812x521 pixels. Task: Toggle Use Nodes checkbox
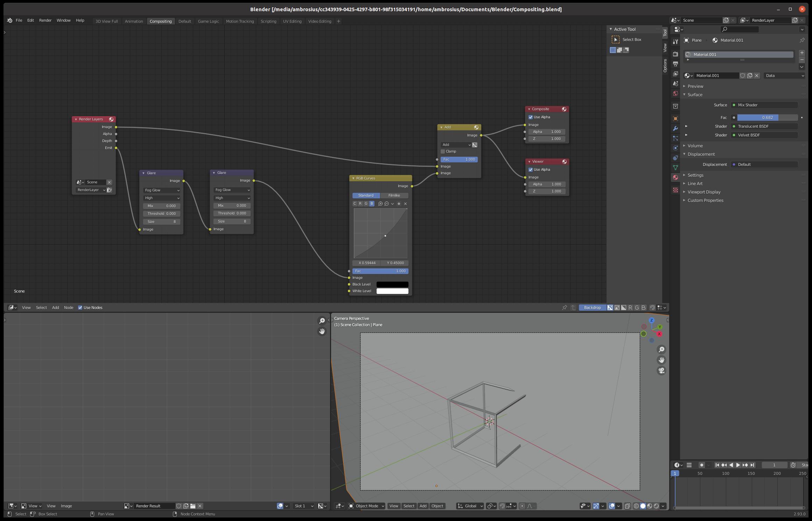coord(80,308)
